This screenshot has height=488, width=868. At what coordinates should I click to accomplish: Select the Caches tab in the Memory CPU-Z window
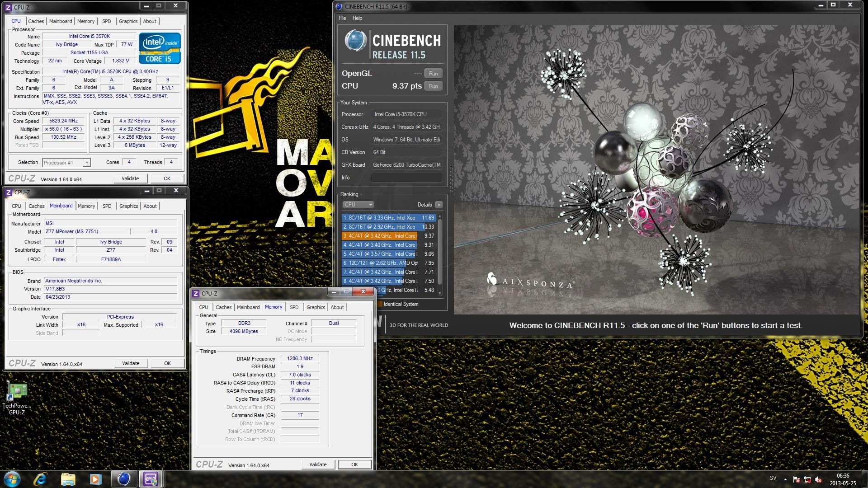pos(223,307)
